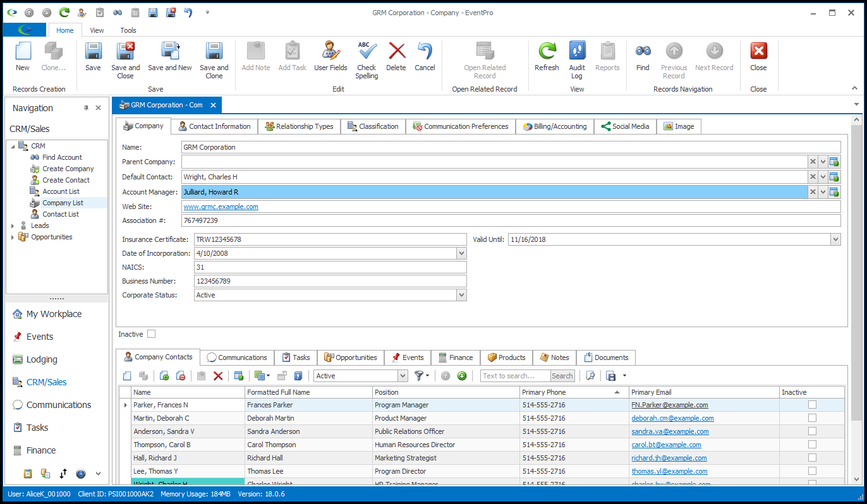This screenshot has width=867, height=504.
Task: Click the Association # field
Action: [x=511, y=220]
